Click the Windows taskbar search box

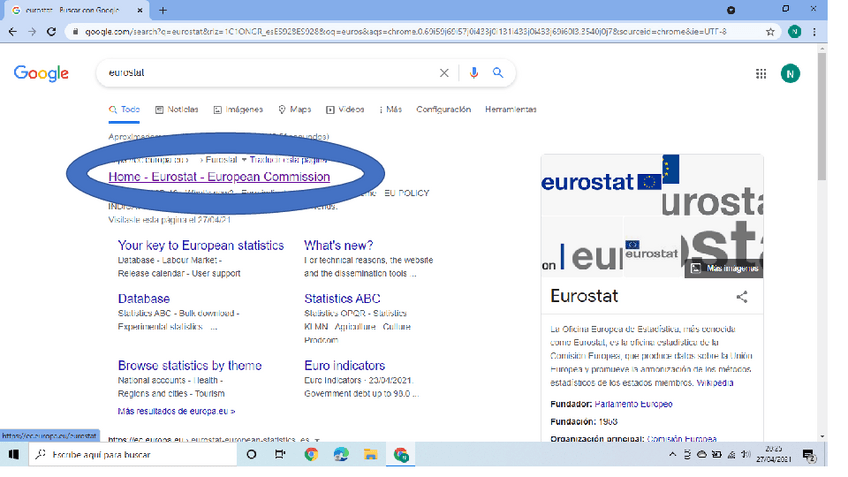coord(134,455)
